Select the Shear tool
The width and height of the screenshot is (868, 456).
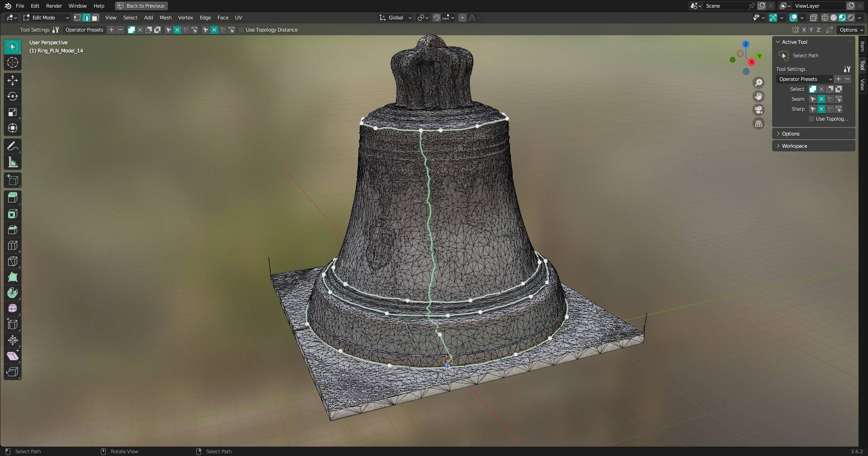click(x=13, y=356)
